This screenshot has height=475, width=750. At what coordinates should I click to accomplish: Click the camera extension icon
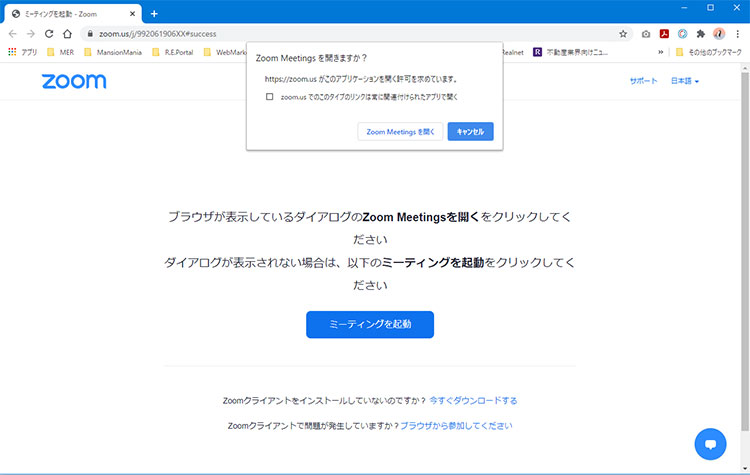646,34
